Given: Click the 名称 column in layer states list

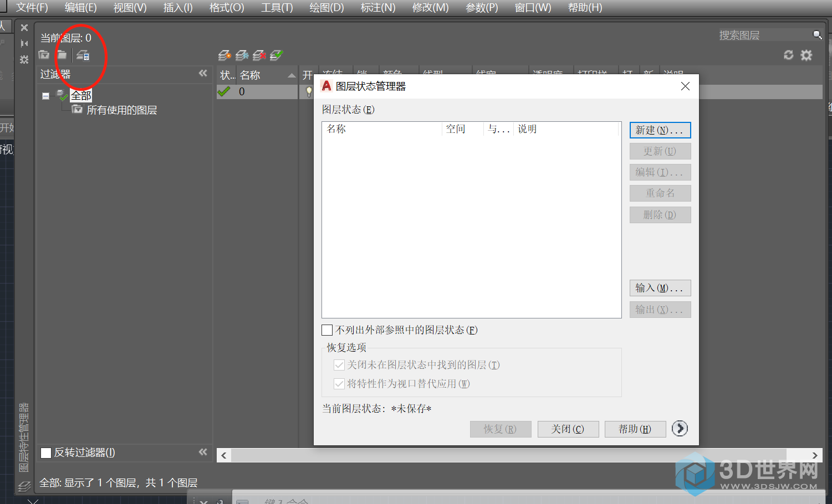Looking at the screenshot, I should point(382,129).
